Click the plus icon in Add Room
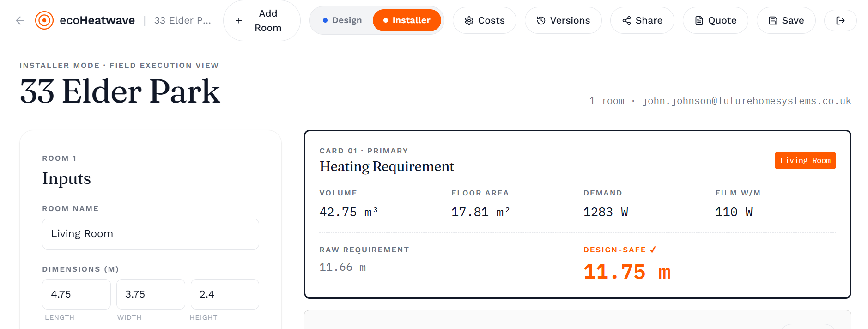868x329 pixels. (x=239, y=20)
